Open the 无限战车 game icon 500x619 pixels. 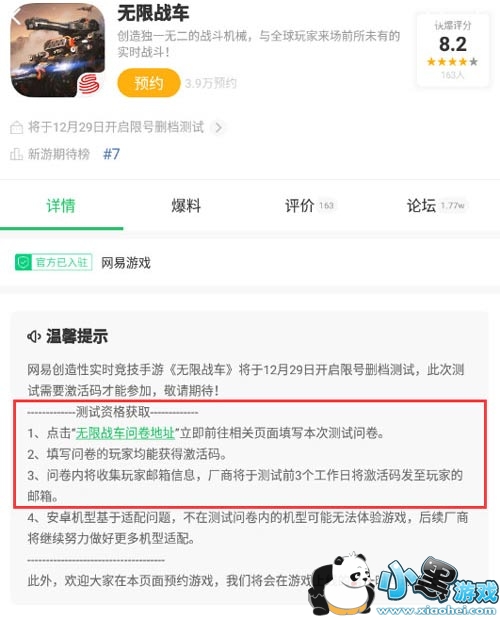pyautogui.click(x=58, y=51)
